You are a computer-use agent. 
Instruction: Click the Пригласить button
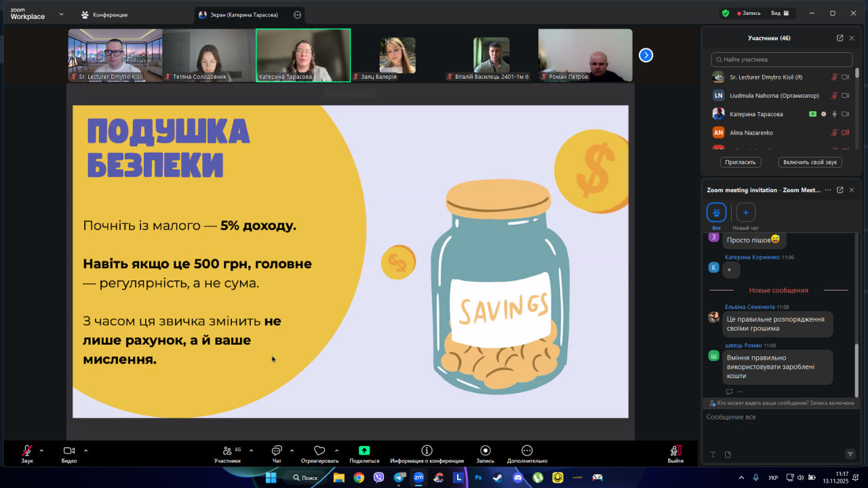click(741, 162)
